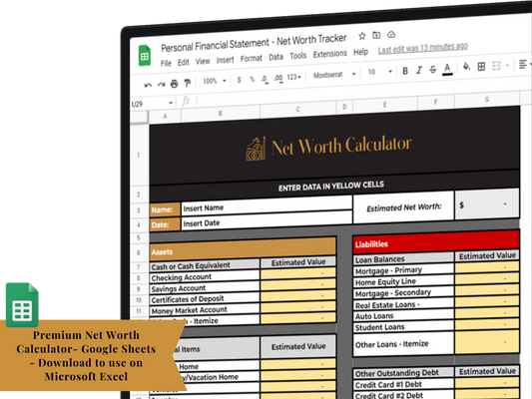Expand the merge cells dropdown arrow
532x399 pixels.
(507, 65)
